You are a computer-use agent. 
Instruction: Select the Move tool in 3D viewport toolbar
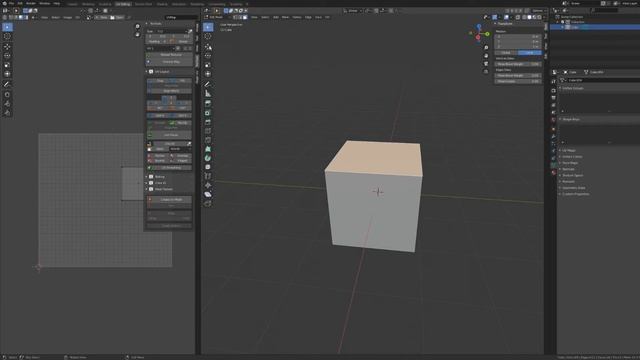pyautogui.click(x=208, y=46)
